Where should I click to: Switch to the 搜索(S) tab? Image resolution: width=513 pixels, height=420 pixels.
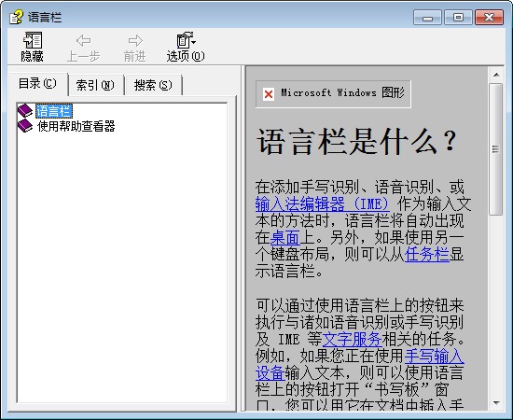[153, 86]
